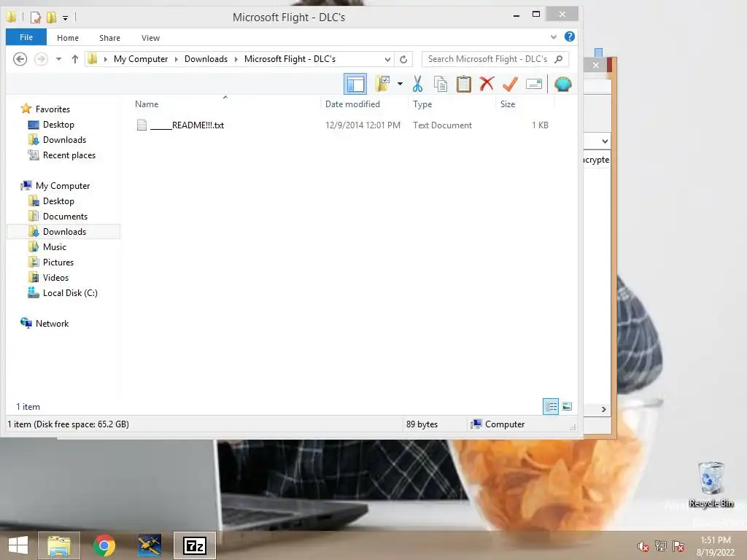Click the red X Delete icon
This screenshot has height=560, width=747.
[x=487, y=84]
